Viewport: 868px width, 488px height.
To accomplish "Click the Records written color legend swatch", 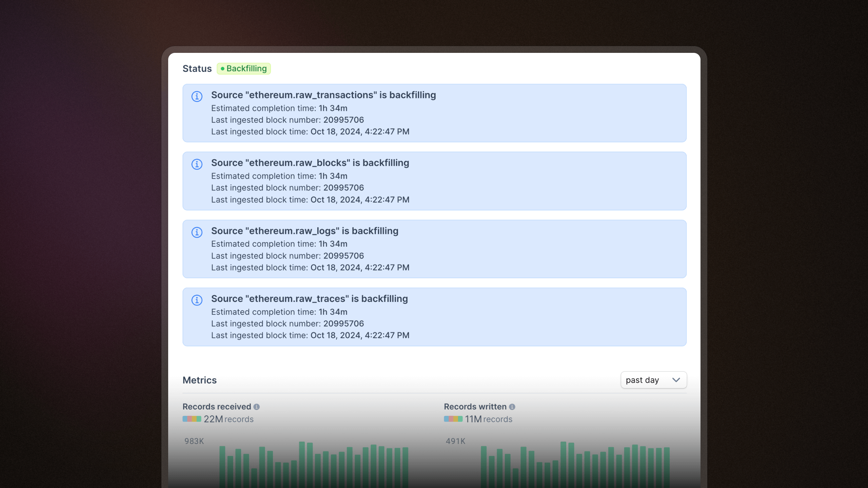I will 453,419.
